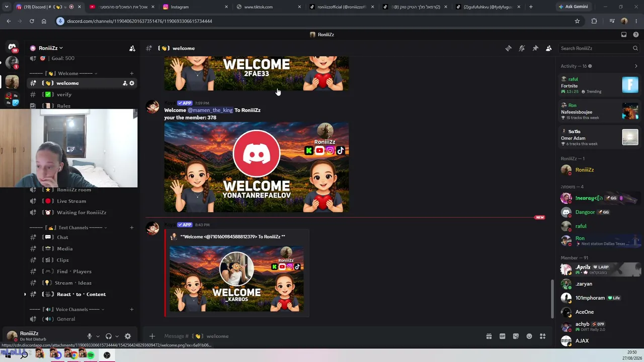Click the @mamen_the_king mention
The height and width of the screenshot is (362, 644).
pyautogui.click(x=210, y=110)
